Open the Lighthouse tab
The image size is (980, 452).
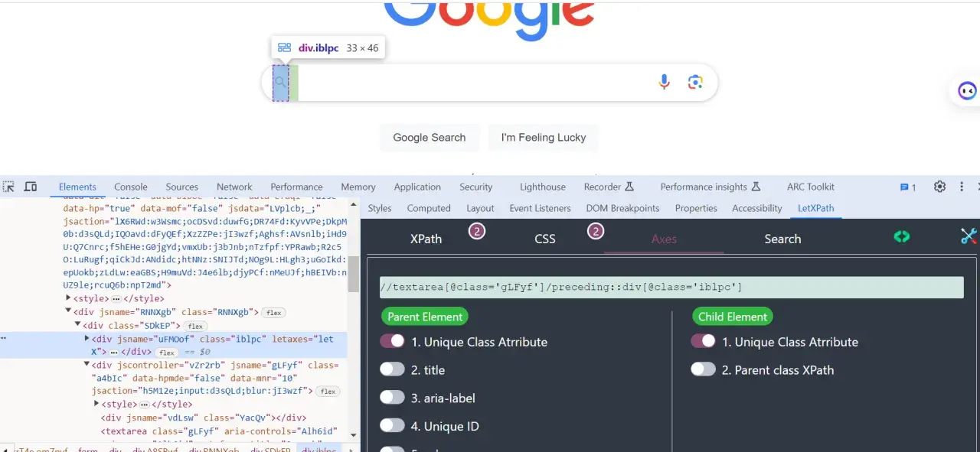pos(543,187)
